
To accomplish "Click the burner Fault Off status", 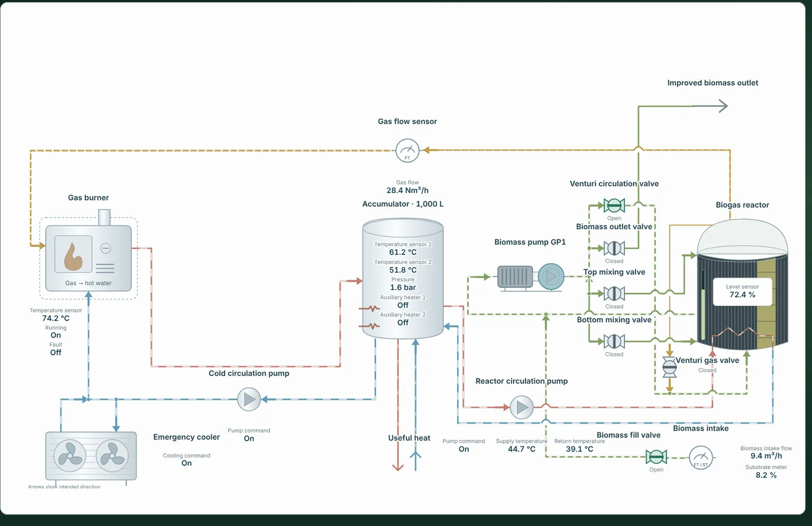I will [56, 352].
